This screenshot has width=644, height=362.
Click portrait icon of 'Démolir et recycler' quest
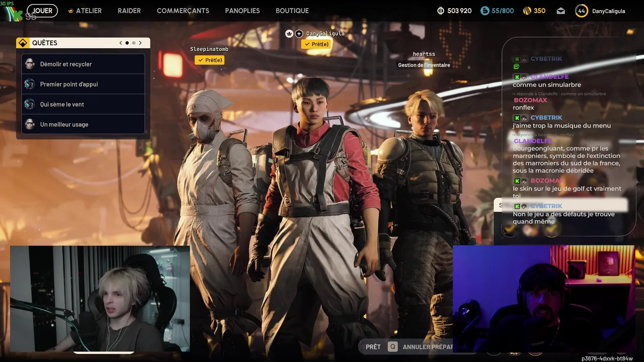(30, 64)
